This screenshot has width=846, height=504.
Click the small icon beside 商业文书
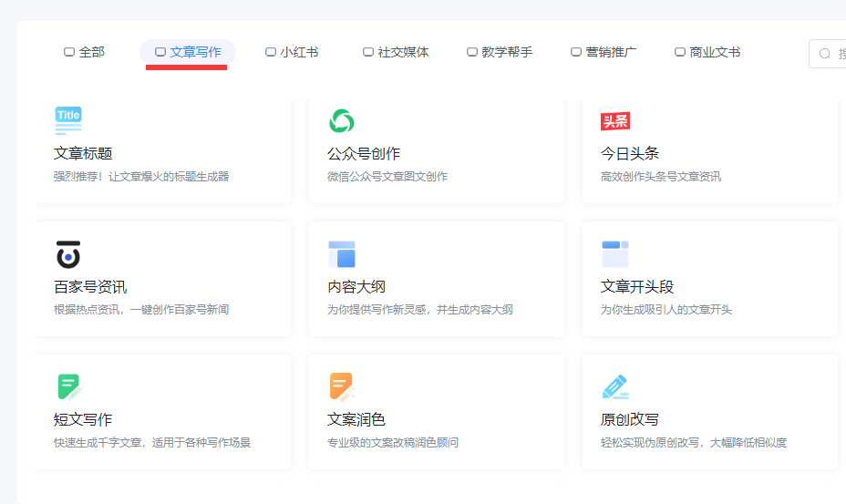[x=680, y=52]
